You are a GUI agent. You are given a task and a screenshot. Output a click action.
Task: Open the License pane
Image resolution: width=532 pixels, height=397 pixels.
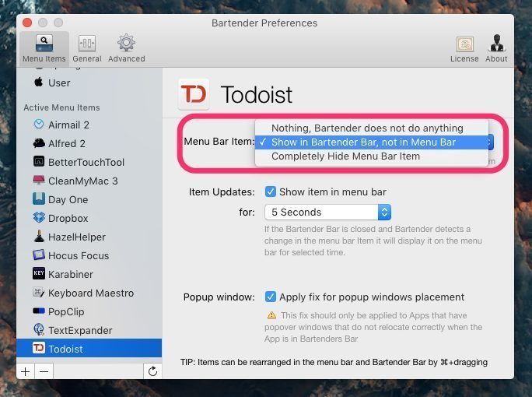click(x=464, y=49)
